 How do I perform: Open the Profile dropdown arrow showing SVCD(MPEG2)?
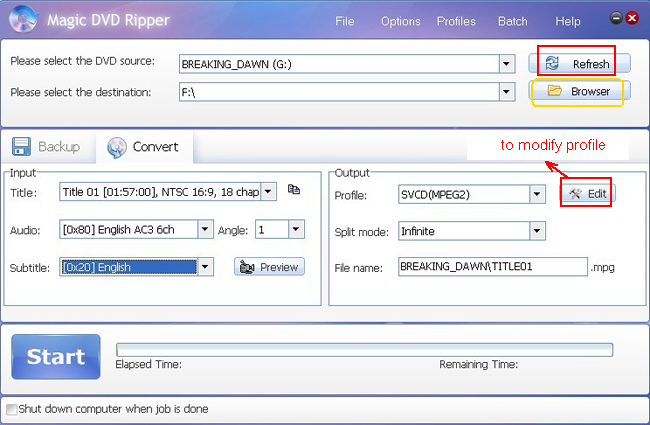click(537, 194)
